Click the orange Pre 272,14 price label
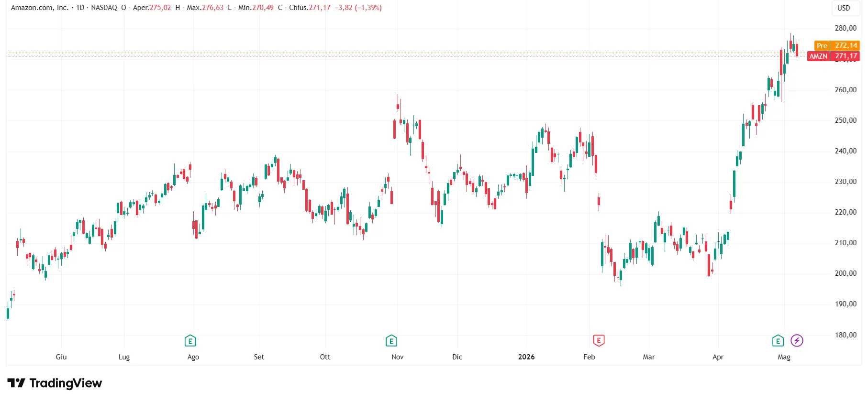This screenshot has height=401, width=868. 837,45
